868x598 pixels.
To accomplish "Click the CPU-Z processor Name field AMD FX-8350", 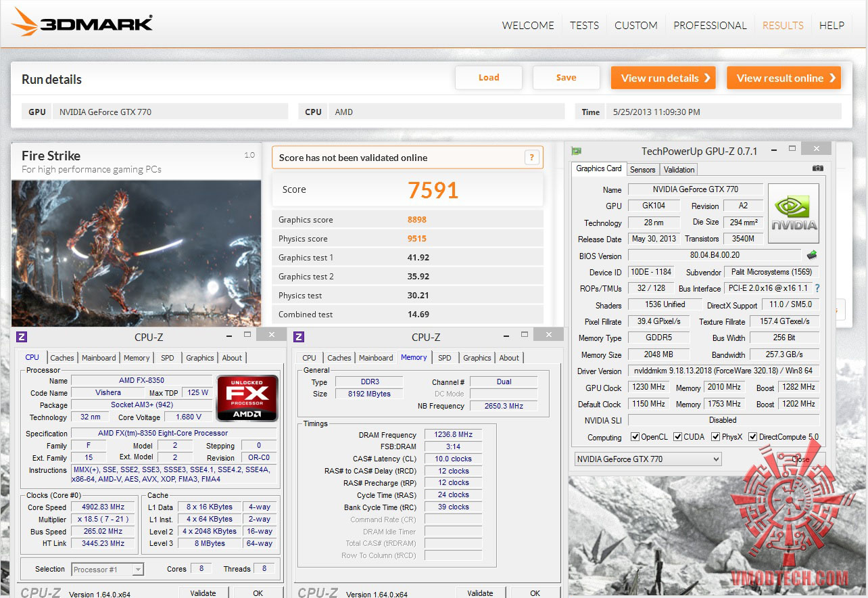I will [x=141, y=381].
